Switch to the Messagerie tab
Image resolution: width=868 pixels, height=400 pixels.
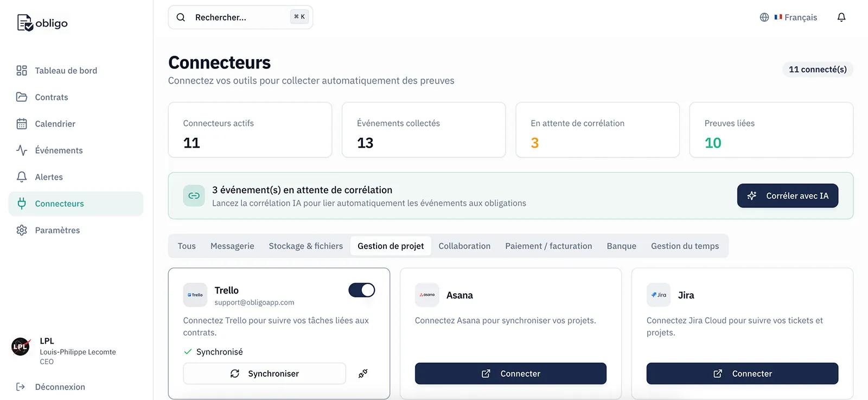[232, 246]
